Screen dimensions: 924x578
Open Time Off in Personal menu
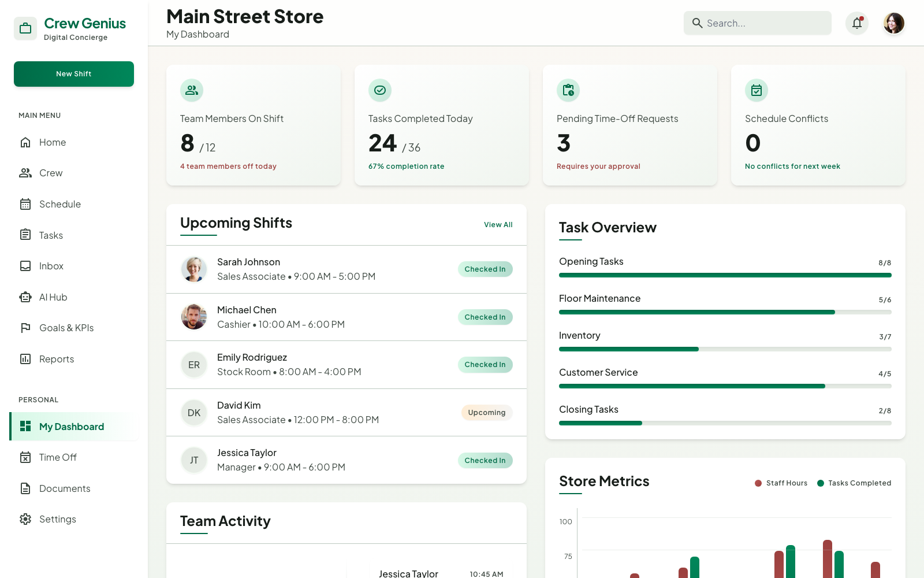[74, 457]
